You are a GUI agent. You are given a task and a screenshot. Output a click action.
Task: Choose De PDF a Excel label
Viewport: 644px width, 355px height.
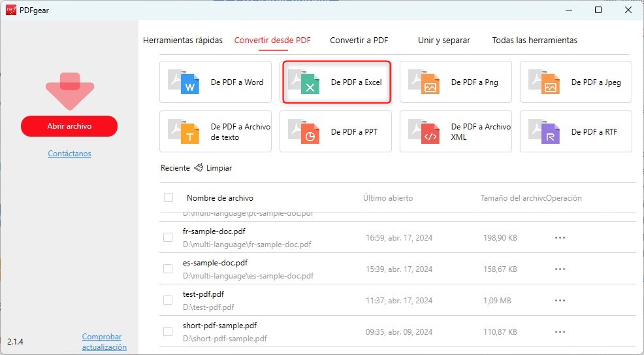point(357,82)
